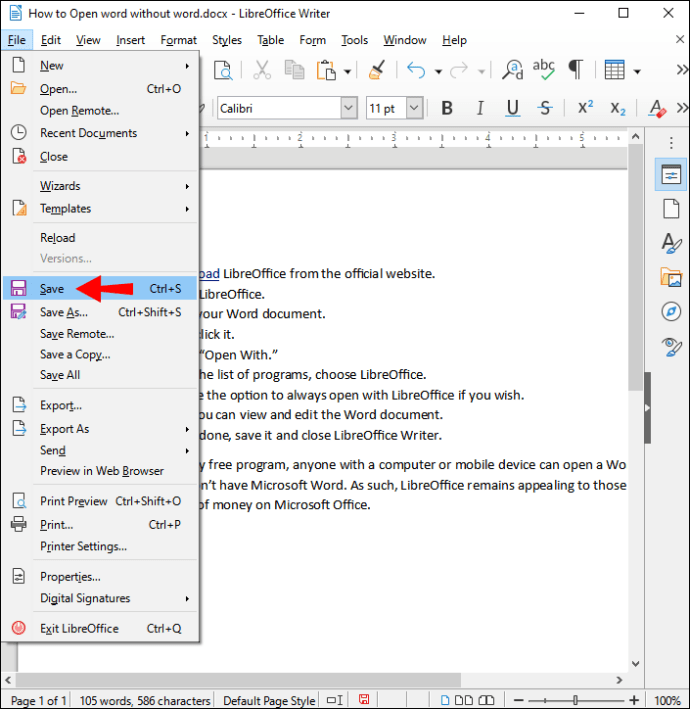Open the sidebar Styles deck icon
The image size is (690, 709).
(x=671, y=243)
